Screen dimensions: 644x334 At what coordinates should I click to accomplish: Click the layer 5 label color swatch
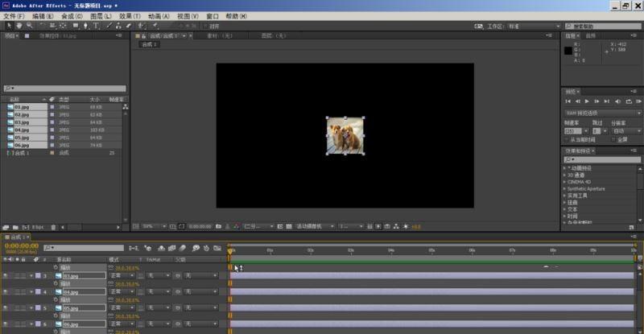37,307
